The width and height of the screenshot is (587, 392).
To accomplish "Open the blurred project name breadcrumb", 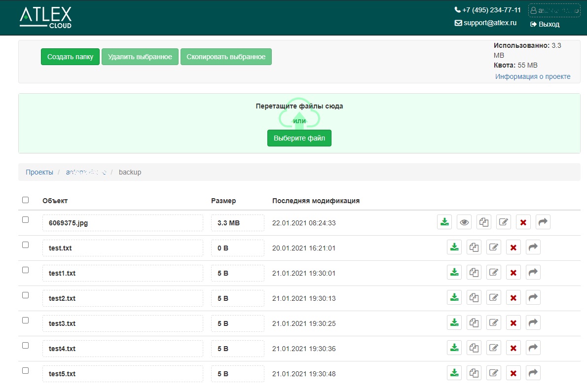I will [86, 172].
